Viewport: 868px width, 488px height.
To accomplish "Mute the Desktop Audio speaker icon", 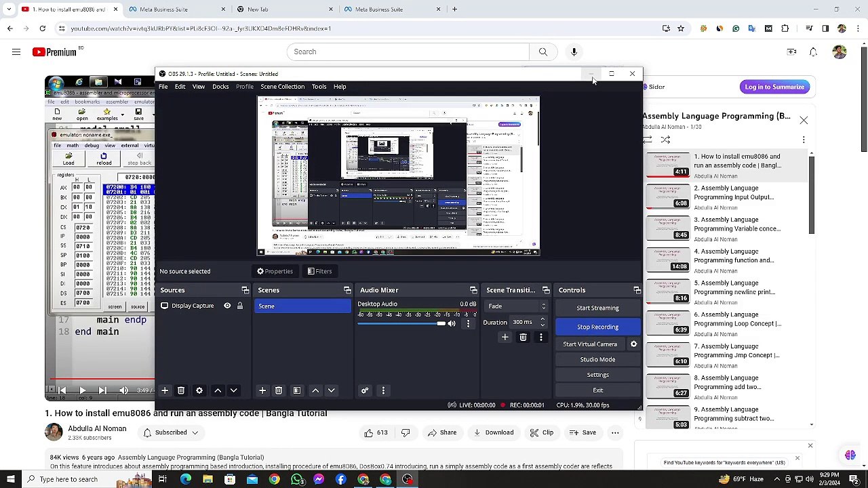I will click(x=452, y=324).
